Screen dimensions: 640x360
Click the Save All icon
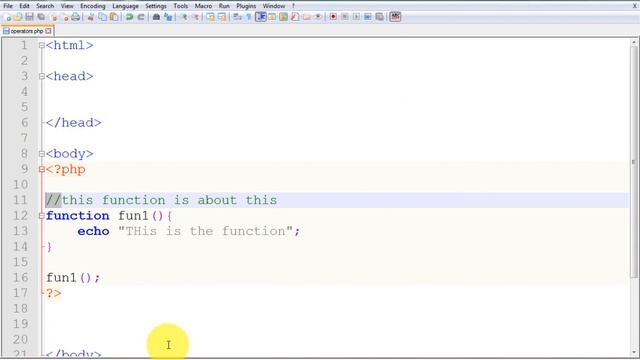[x=41, y=17]
